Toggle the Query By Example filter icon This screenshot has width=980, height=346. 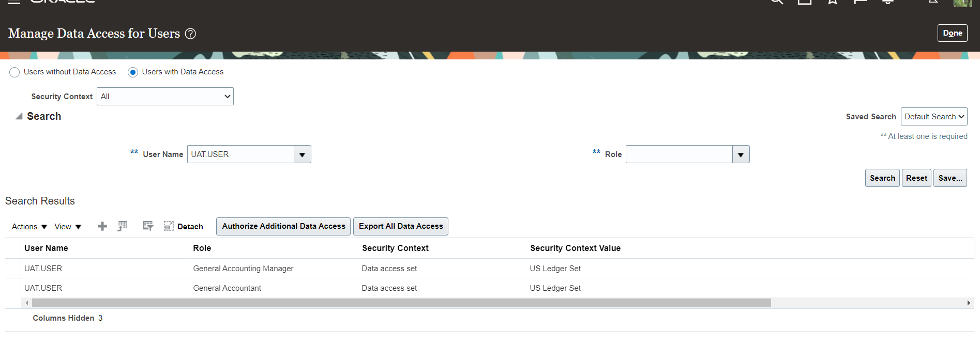[148, 226]
